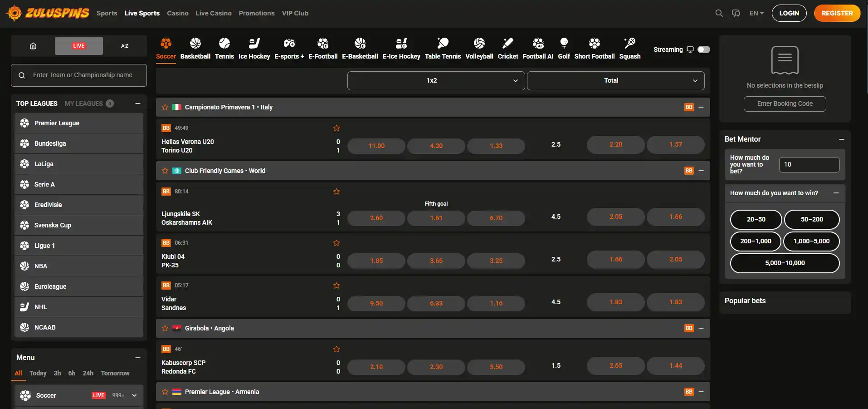Switch to the A-Z tab
This screenshot has height=409, width=868.
(125, 46)
